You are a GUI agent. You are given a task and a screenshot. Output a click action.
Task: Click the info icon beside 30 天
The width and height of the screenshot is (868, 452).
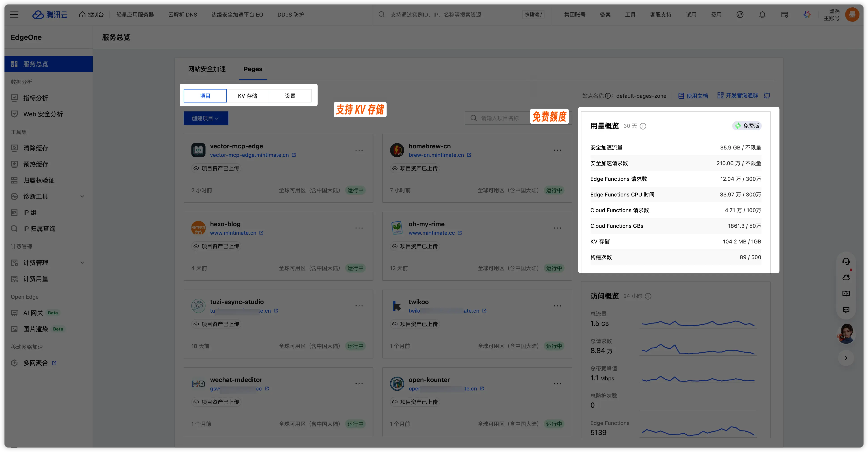pyautogui.click(x=643, y=126)
